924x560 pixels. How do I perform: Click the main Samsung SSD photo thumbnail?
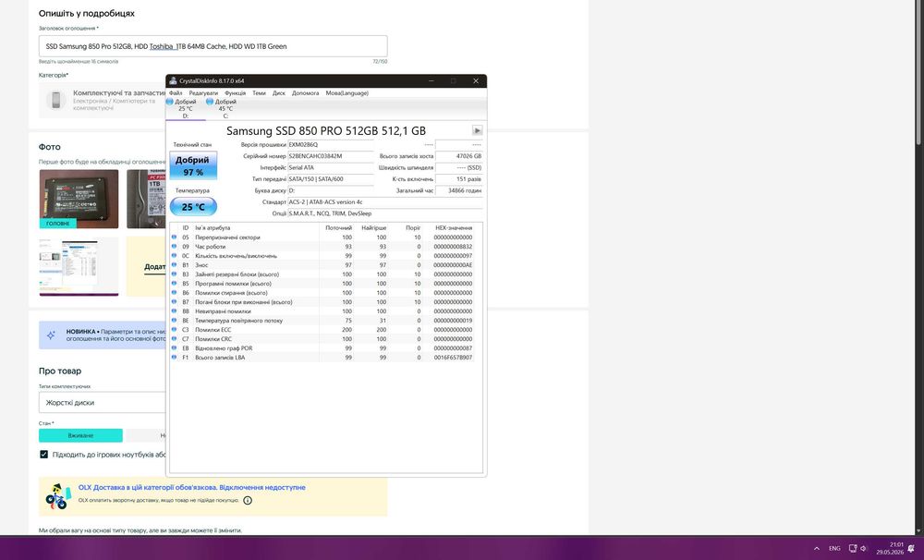(x=79, y=200)
